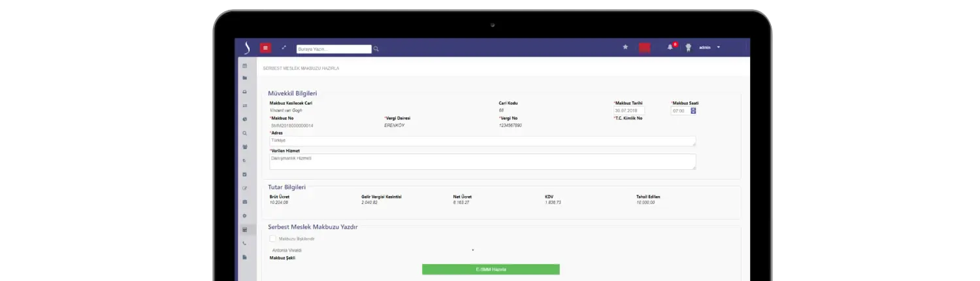980x281 pixels.
Task: Open the calendar icon in the sidebar
Action: point(244,66)
